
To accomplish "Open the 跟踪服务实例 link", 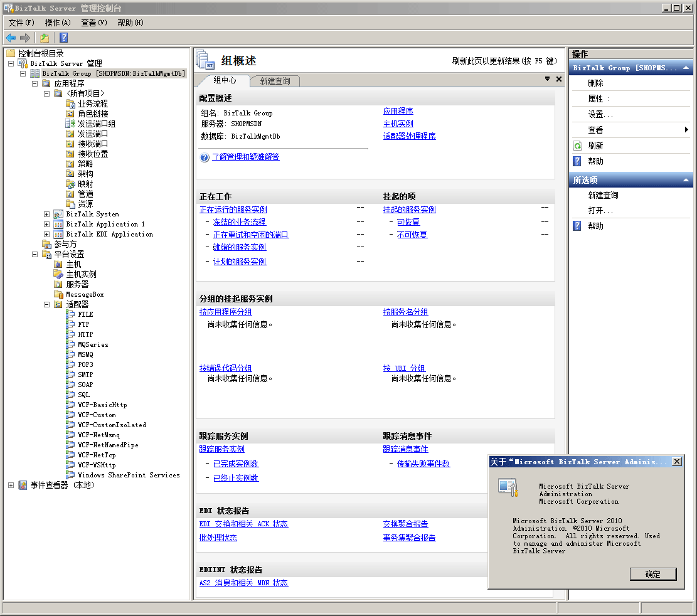I will [x=222, y=449].
